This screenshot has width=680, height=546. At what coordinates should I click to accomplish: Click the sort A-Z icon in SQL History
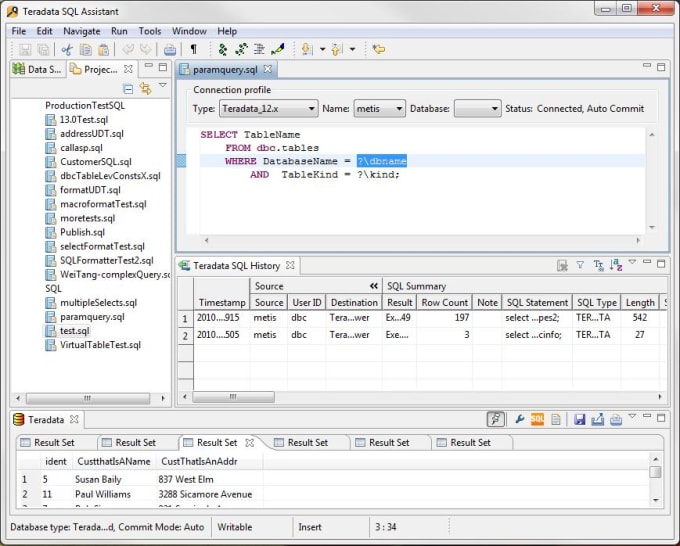(x=616, y=266)
